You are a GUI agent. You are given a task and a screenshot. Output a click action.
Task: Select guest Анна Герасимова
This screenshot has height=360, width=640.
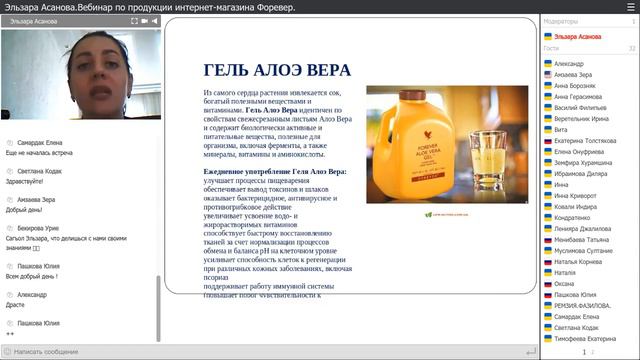578,97
